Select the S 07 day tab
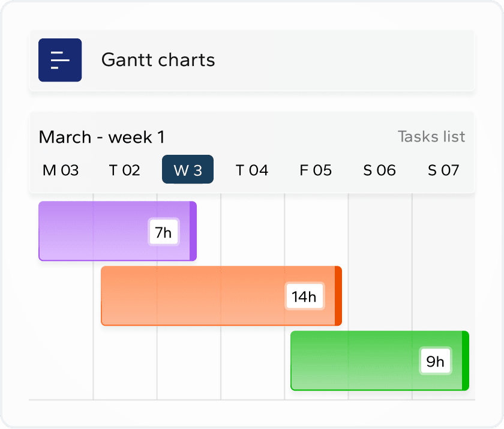This screenshot has height=429, width=504. pyautogui.click(x=443, y=170)
